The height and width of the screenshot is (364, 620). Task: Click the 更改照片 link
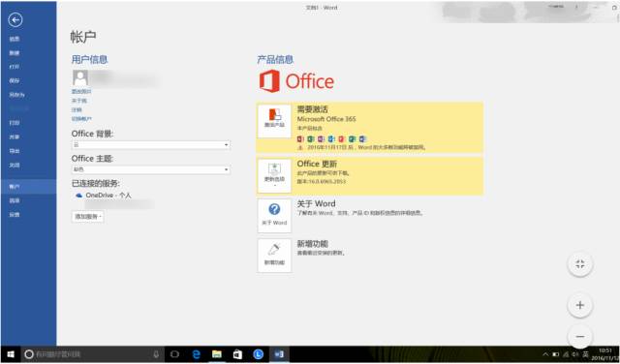tap(81, 91)
